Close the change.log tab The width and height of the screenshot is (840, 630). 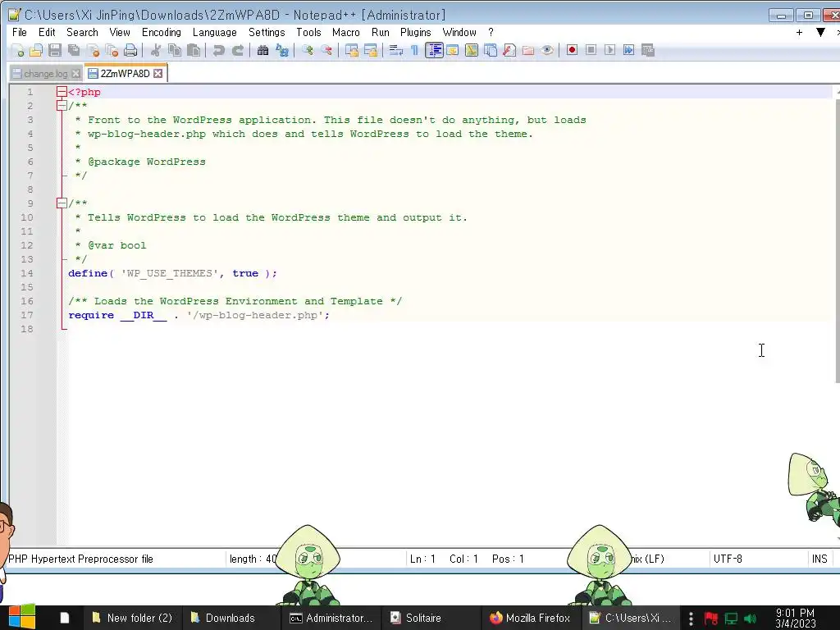76,74
